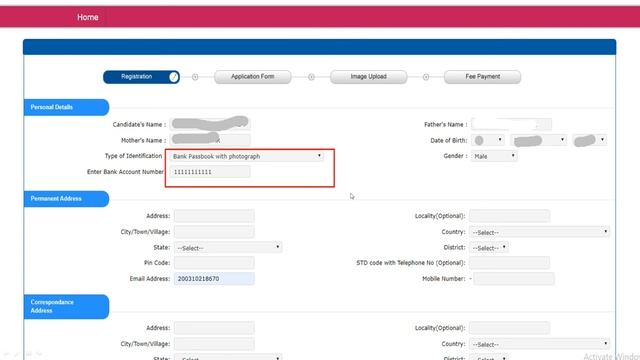Click STD code with Telephone No field
The width and height of the screenshot is (640, 360).
509,263
